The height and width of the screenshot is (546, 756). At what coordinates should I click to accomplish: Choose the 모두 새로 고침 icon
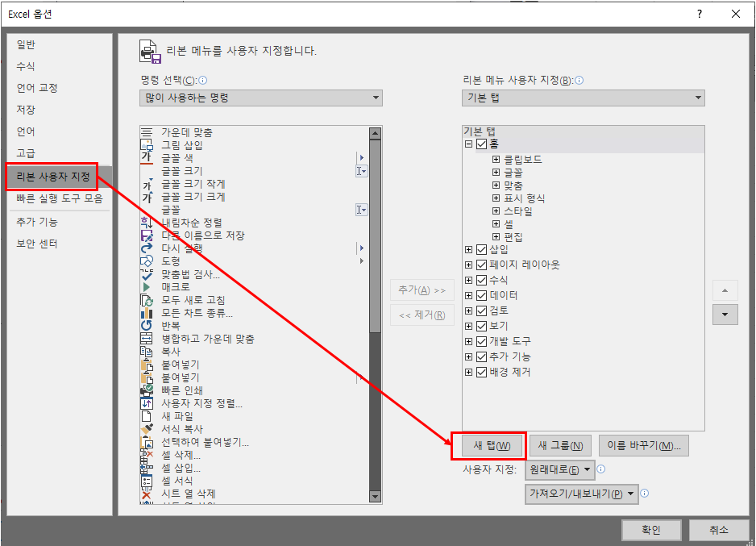click(147, 300)
